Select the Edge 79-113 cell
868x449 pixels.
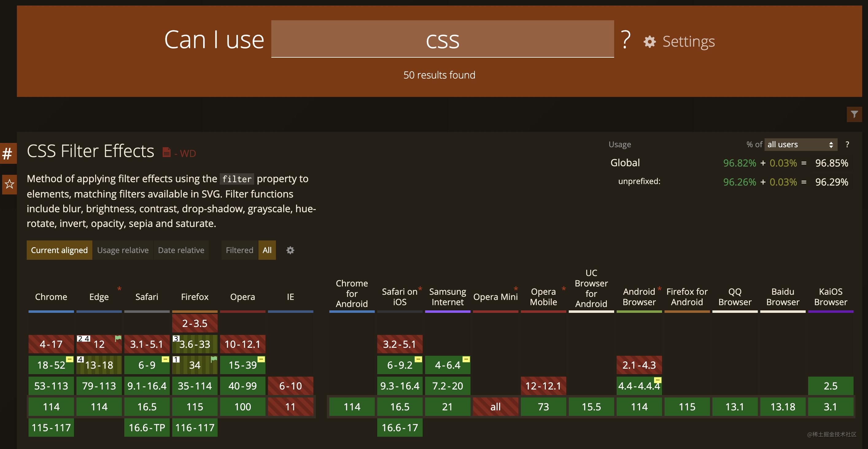tap(99, 386)
